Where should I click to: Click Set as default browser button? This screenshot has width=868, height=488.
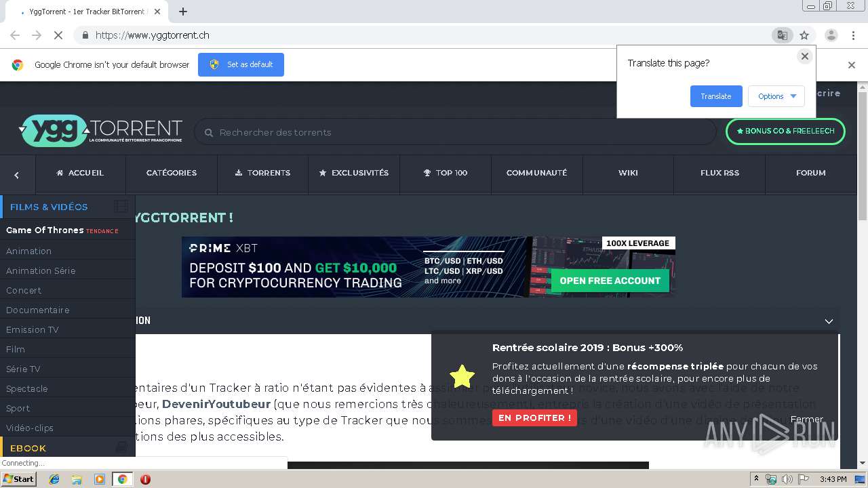241,64
